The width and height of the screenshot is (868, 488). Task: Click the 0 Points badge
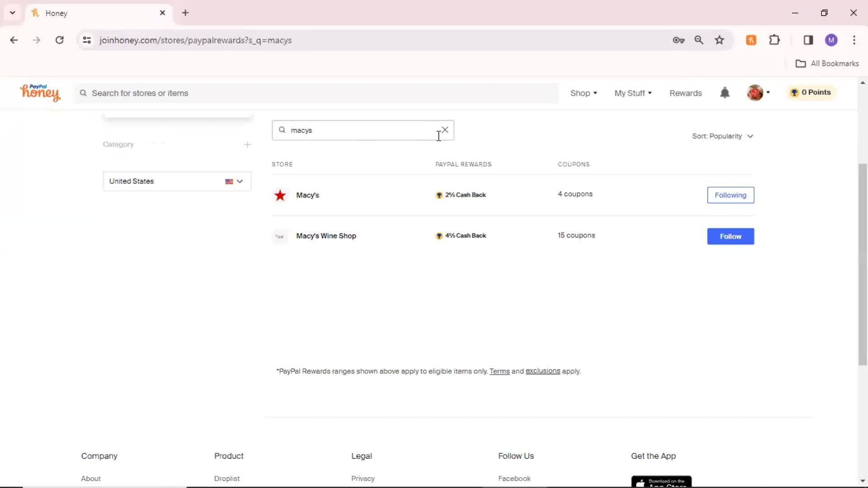click(x=811, y=92)
